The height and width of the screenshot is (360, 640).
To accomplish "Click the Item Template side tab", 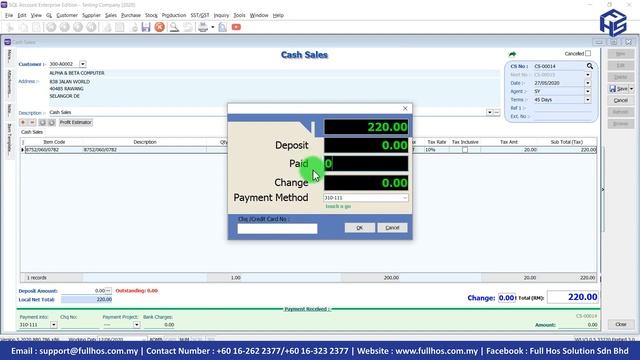I will click(9, 140).
